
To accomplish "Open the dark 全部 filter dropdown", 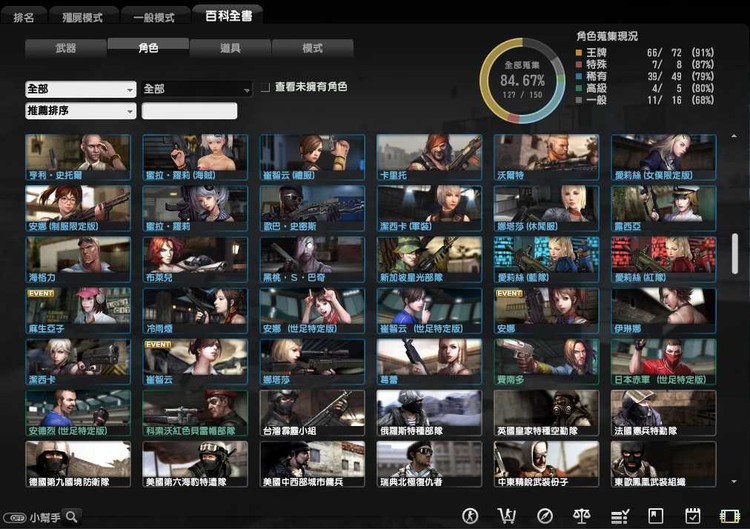I will (197, 89).
